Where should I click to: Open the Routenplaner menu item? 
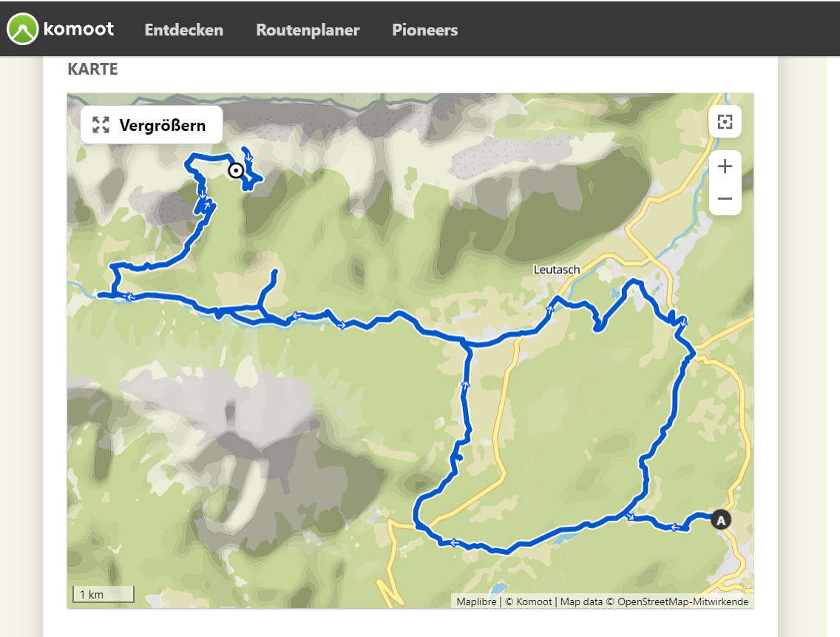[308, 30]
